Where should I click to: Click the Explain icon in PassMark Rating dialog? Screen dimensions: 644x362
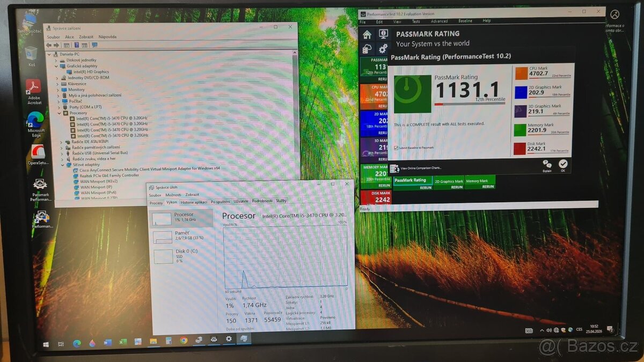(547, 164)
